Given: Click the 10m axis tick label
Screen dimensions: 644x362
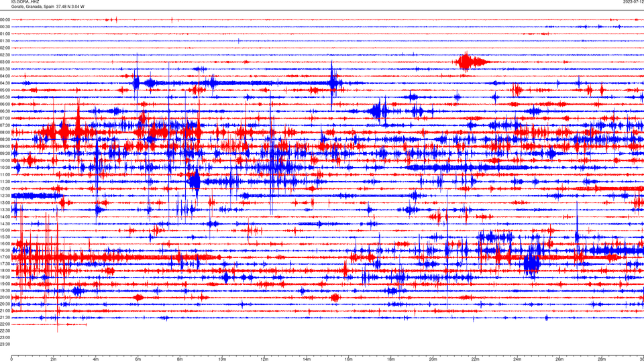Looking at the screenshot, I should 222,359.
